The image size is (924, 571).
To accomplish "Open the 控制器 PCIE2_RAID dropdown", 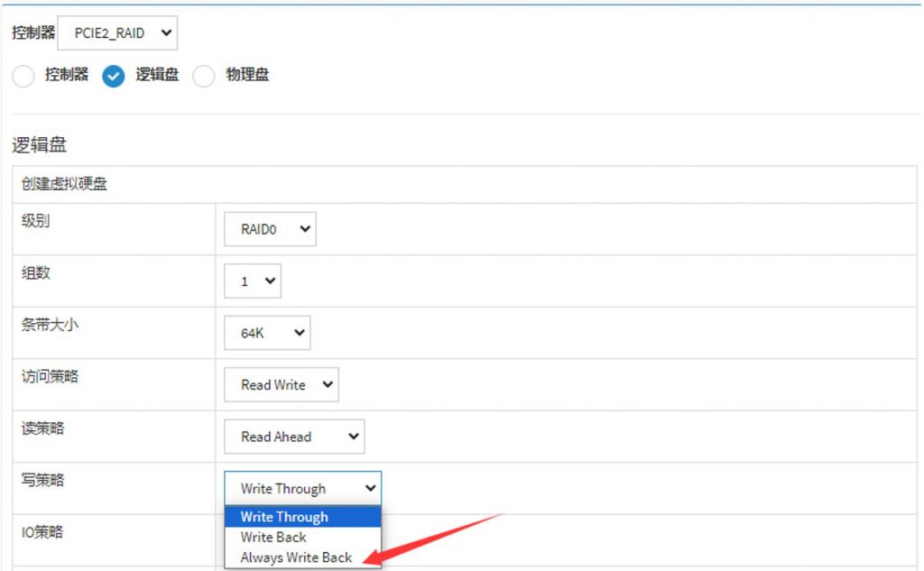I will 117,33.
